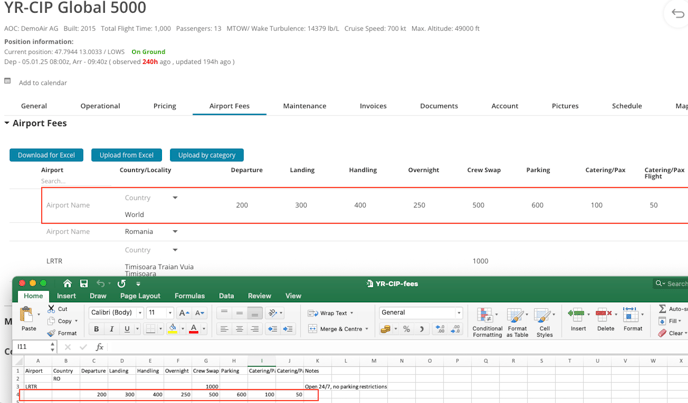This screenshot has width=688, height=403.
Task: Apply top vertical alignment
Action: point(224,313)
